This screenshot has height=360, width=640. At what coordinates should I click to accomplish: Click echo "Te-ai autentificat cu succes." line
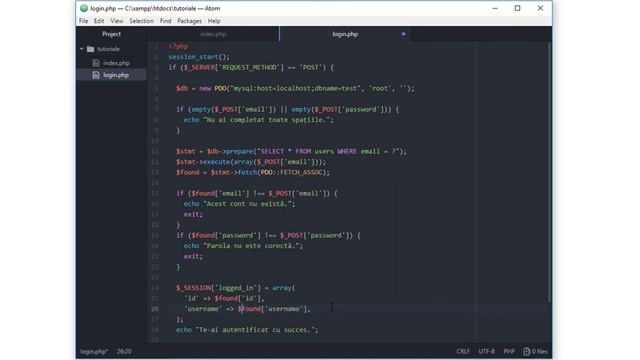[x=247, y=330]
